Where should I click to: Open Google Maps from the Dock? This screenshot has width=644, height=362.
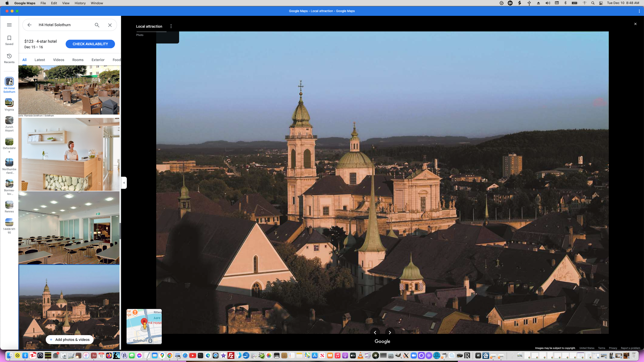pos(162,355)
